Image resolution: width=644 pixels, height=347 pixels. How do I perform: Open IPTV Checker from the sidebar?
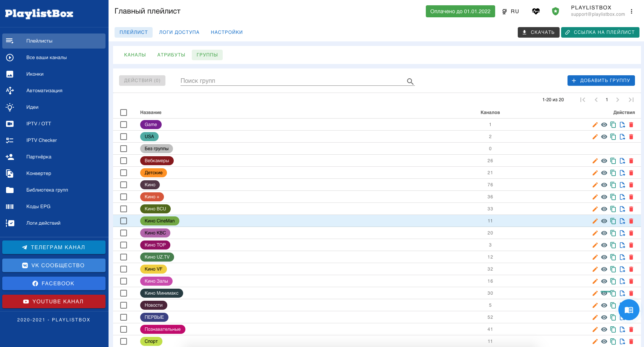[54, 140]
